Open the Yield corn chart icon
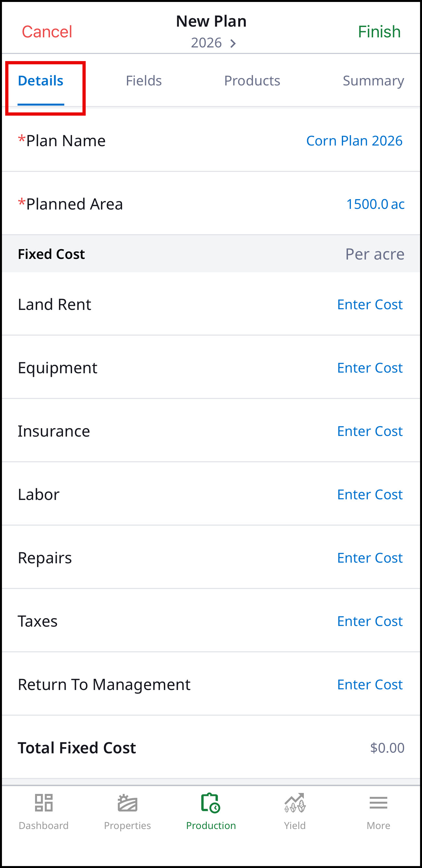Image resolution: width=422 pixels, height=868 pixels. pyautogui.click(x=295, y=802)
